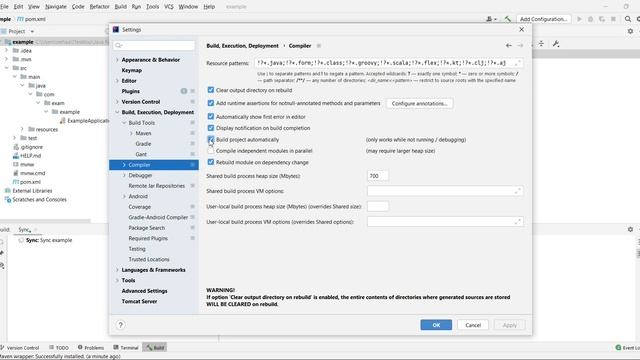
Task: Open the HELP.md file in the project tree
Action: pos(27,156)
